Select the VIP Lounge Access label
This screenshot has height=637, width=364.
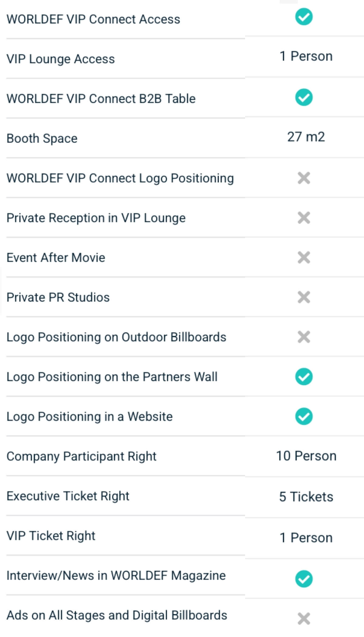pos(61,59)
